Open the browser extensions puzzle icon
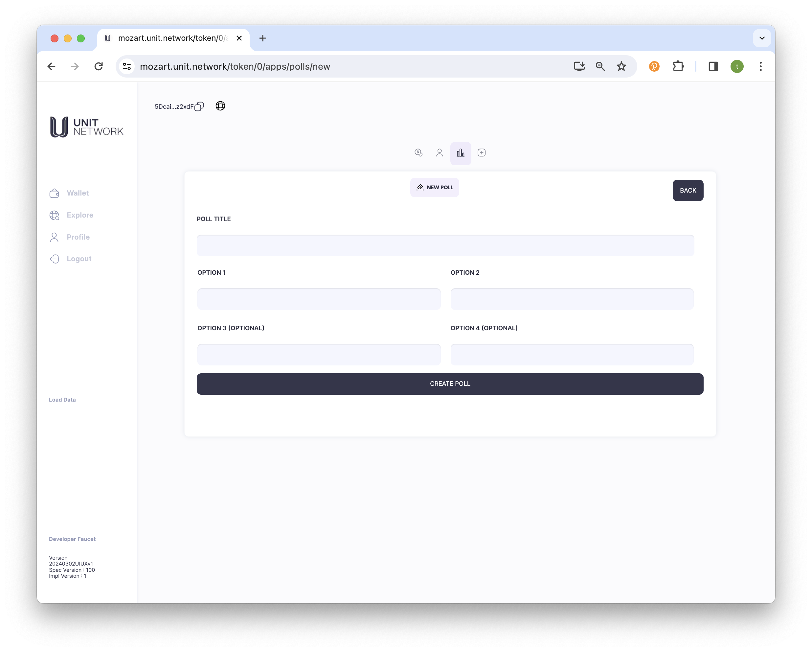This screenshot has width=812, height=652. pos(678,66)
